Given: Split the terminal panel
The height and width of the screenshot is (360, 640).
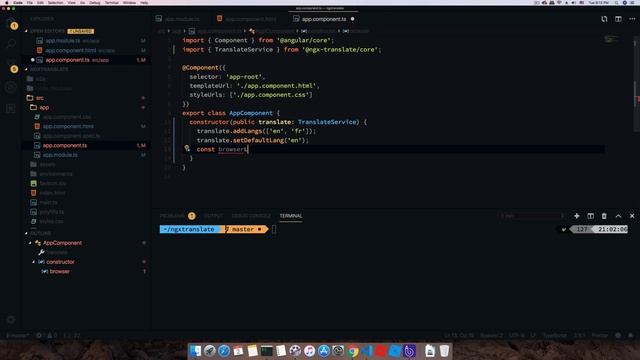Looking at the screenshot, I should [x=590, y=216].
